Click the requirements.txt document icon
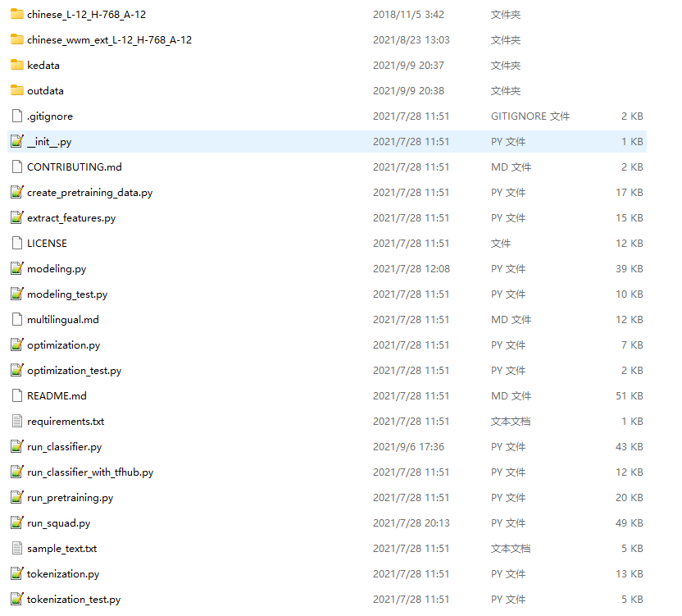Image resolution: width=682 pixels, height=616 pixels. (x=17, y=422)
